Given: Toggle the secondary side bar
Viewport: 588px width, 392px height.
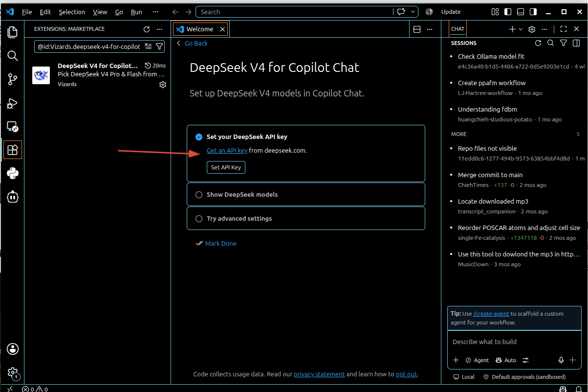Looking at the screenshot, I should click(x=533, y=12).
